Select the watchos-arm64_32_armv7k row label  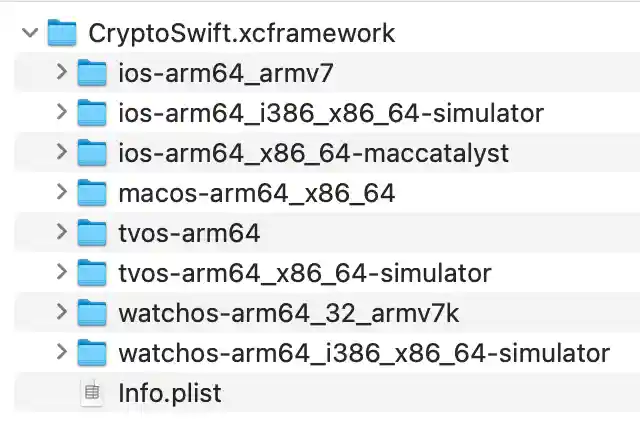coord(288,313)
